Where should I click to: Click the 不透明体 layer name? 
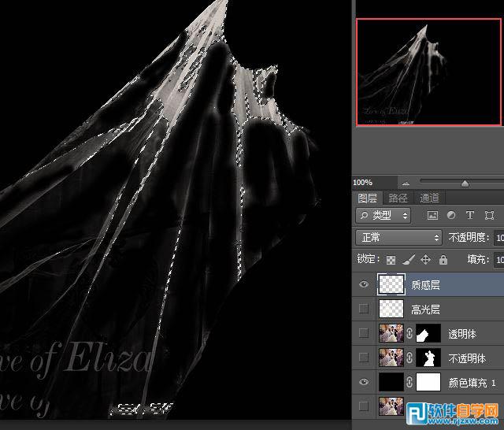(x=467, y=358)
